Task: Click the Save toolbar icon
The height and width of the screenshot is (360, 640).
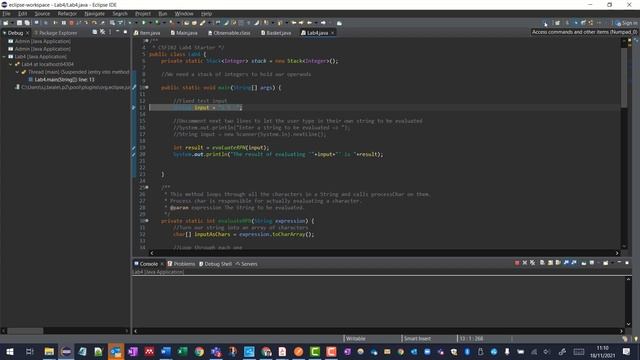Action: [19, 23]
